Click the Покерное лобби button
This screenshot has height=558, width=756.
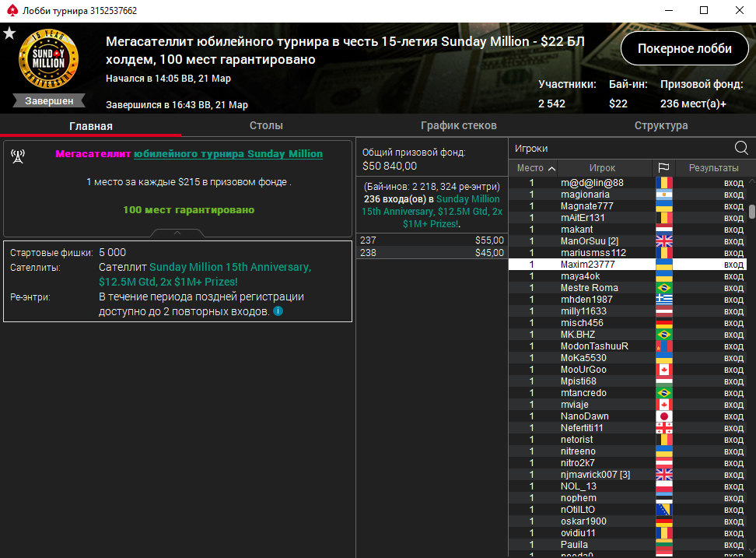pyautogui.click(x=684, y=48)
